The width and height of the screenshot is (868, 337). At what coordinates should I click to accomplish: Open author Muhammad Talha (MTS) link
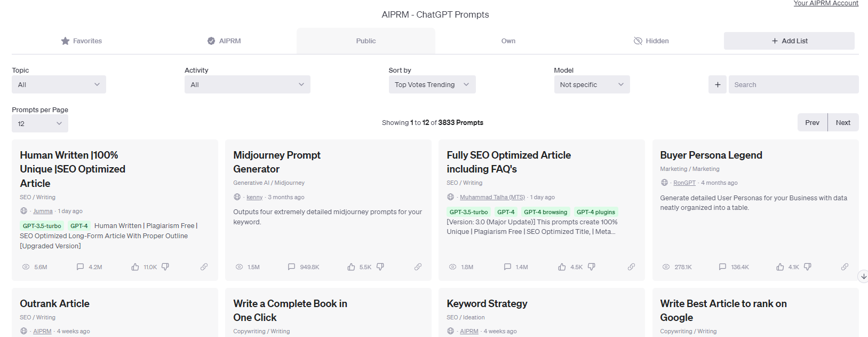(x=492, y=197)
